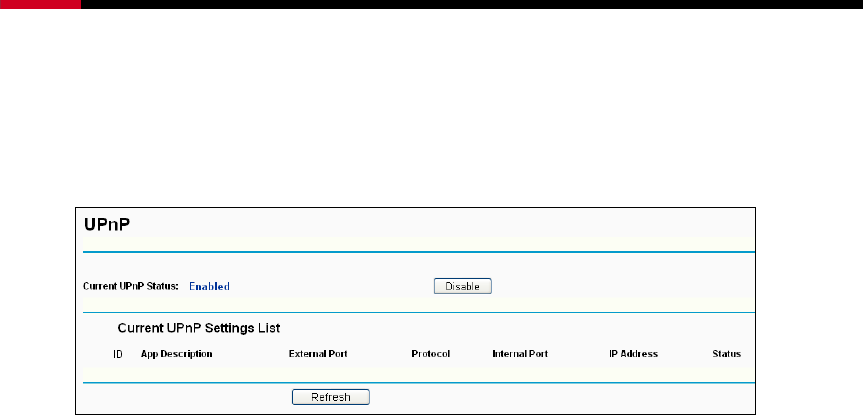Select the Enabled status text

209,286
